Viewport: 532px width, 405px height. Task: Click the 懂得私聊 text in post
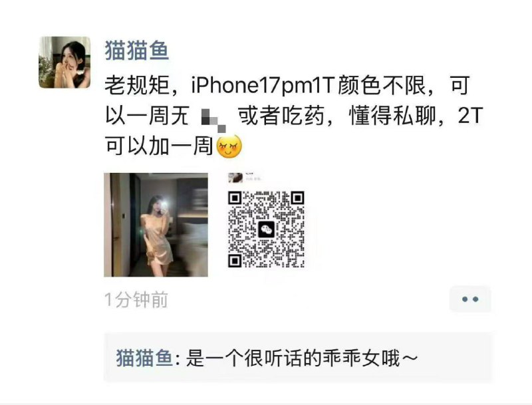click(392, 116)
